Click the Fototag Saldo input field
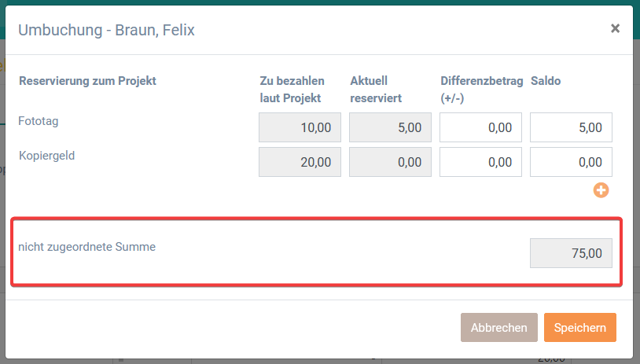The image size is (640, 364). pos(571,127)
